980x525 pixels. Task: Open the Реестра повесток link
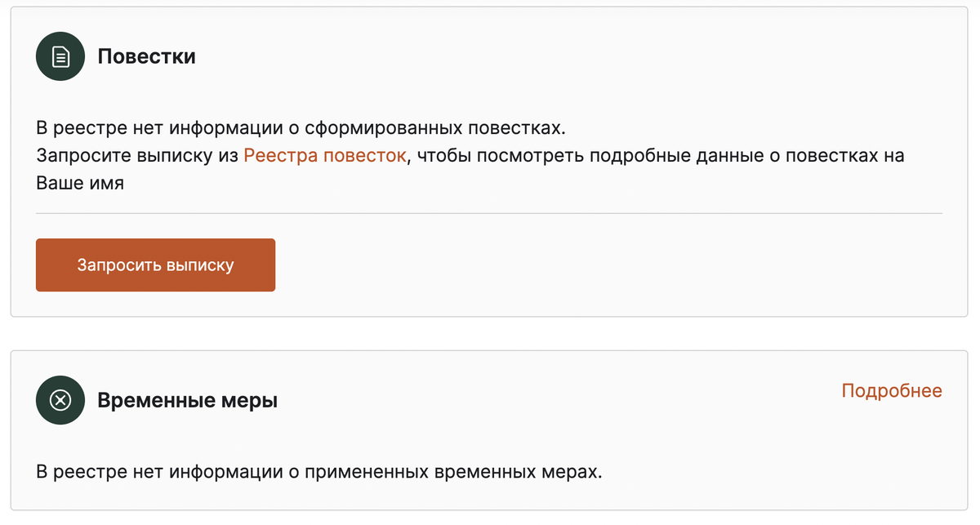point(324,155)
